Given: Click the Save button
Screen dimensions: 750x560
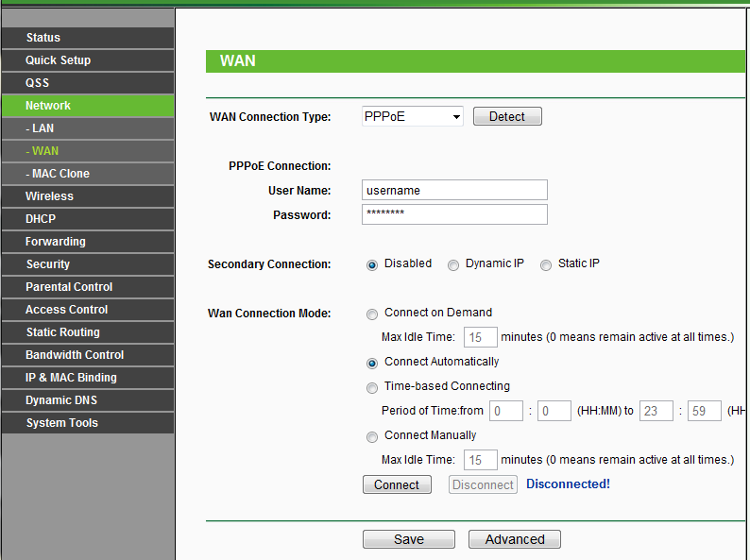Looking at the screenshot, I should click(408, 539).
